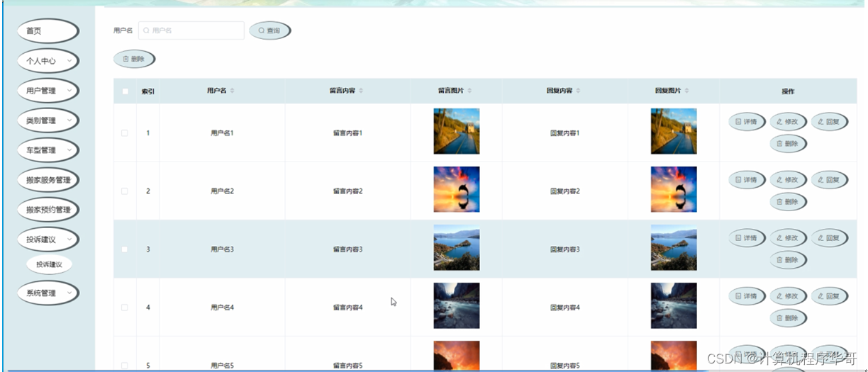Click 删除 for 用户名4 row

coord(788,318)
